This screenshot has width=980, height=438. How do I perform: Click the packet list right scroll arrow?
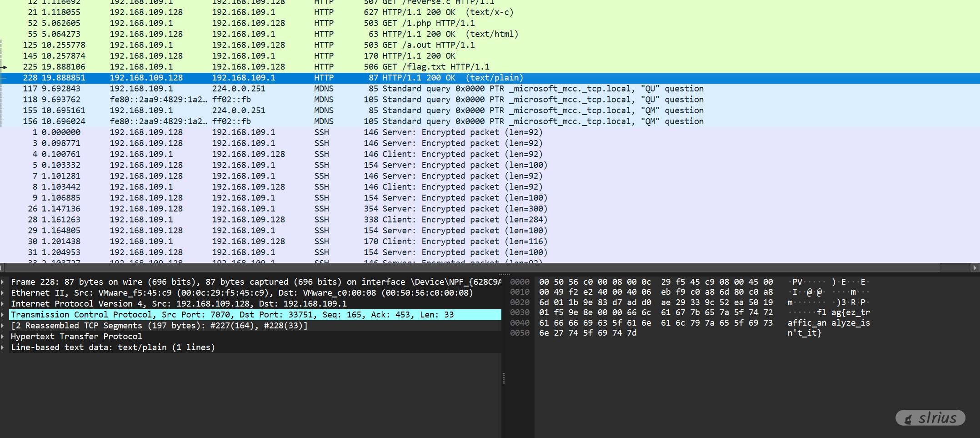[975, 268]
